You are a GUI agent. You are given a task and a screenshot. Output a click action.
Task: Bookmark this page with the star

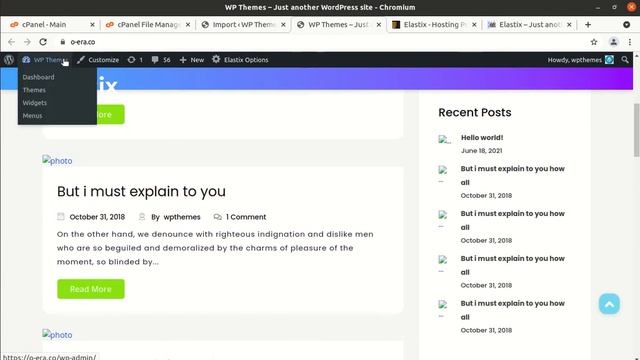[x=594, y=42]
